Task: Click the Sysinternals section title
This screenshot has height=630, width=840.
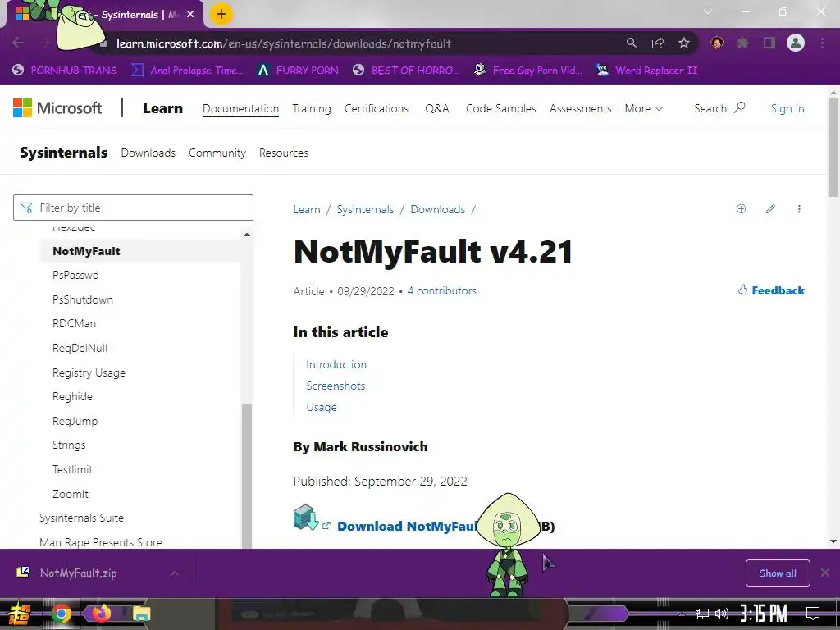Action: click(63, 153)
